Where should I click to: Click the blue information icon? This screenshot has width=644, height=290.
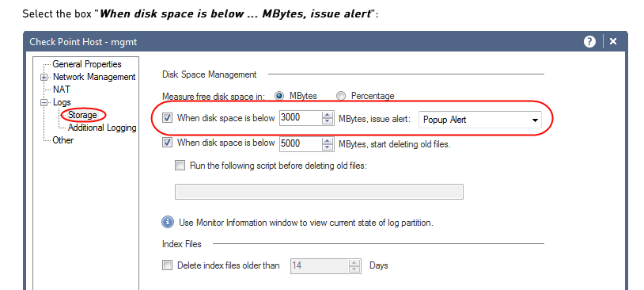[x=168, y=223]
